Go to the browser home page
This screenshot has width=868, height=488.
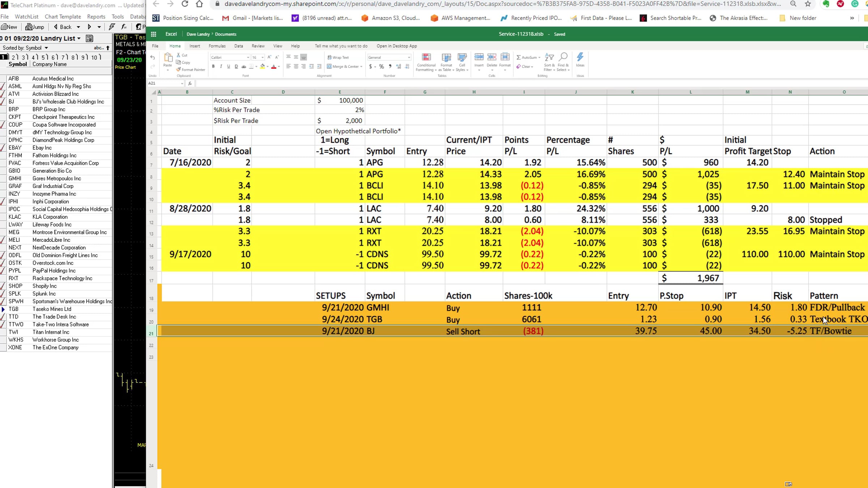tap(199, 4)
